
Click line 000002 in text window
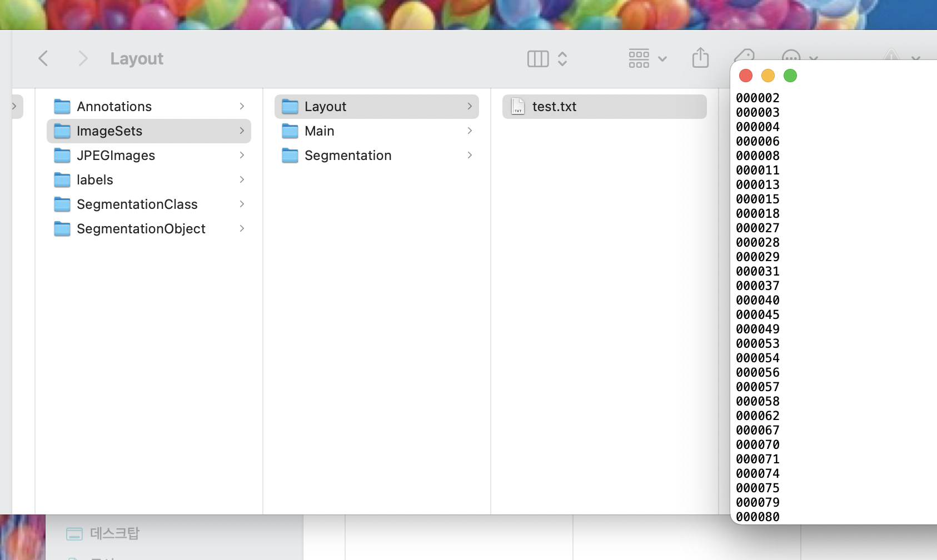coord(757,98)
